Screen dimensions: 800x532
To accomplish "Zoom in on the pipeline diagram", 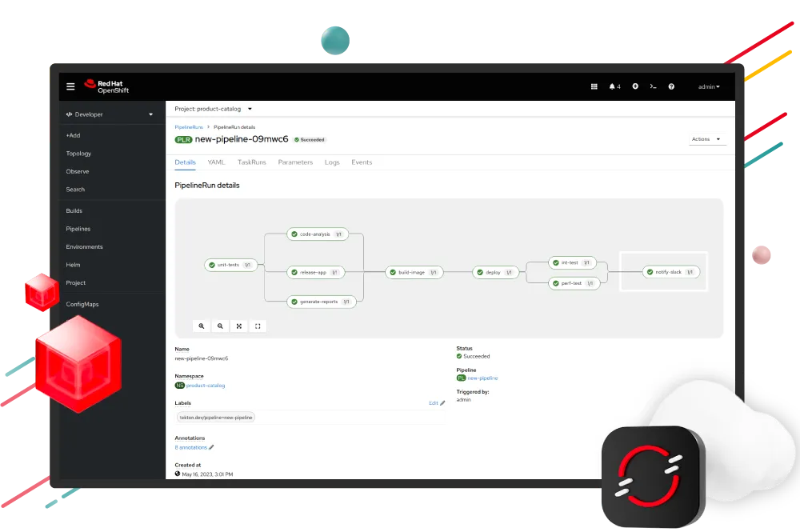I will click(x=201, y=326).
